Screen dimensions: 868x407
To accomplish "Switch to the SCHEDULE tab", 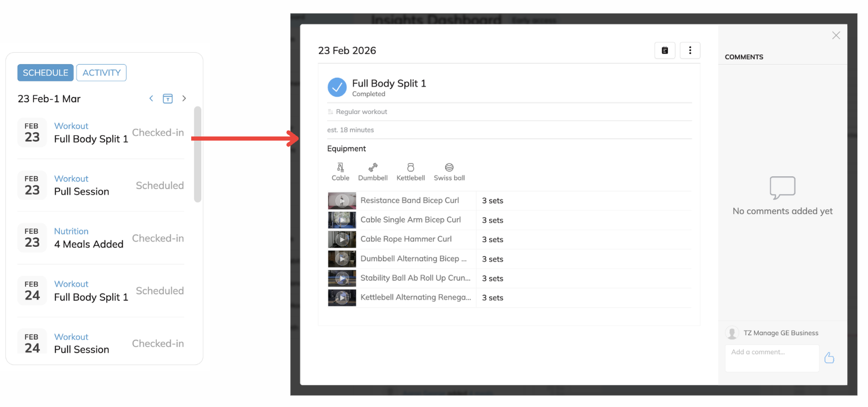I will [x=45, y=72].
